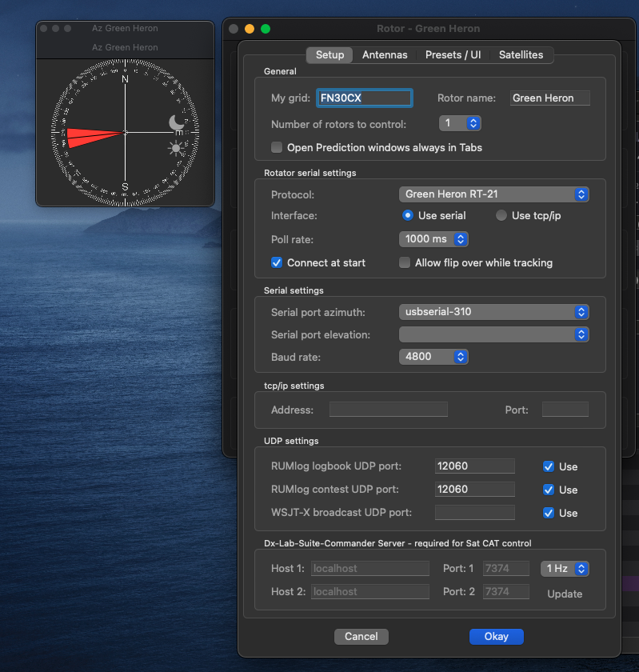Expand the Baud rate dropdown

click(433, 357)
